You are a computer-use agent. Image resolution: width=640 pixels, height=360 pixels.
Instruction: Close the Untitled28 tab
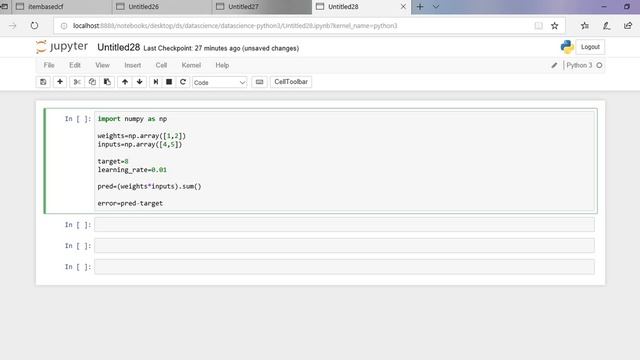coord(403,7)
